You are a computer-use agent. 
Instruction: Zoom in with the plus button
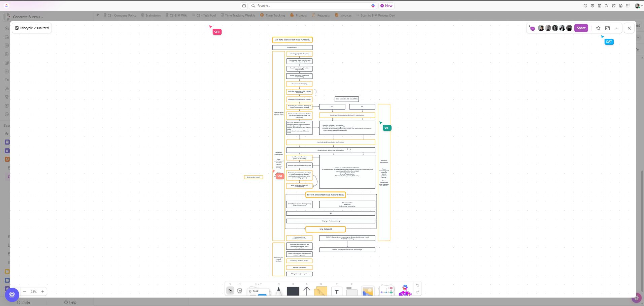(x=43, y=292)
